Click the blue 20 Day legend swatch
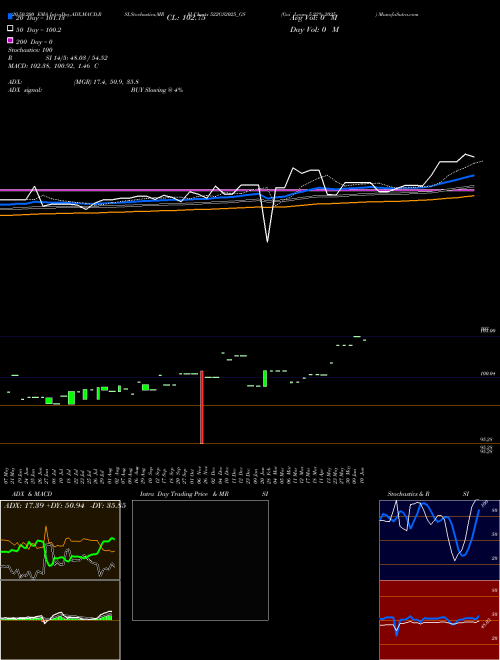Screen dimensions: 500x660 point(10,17)
